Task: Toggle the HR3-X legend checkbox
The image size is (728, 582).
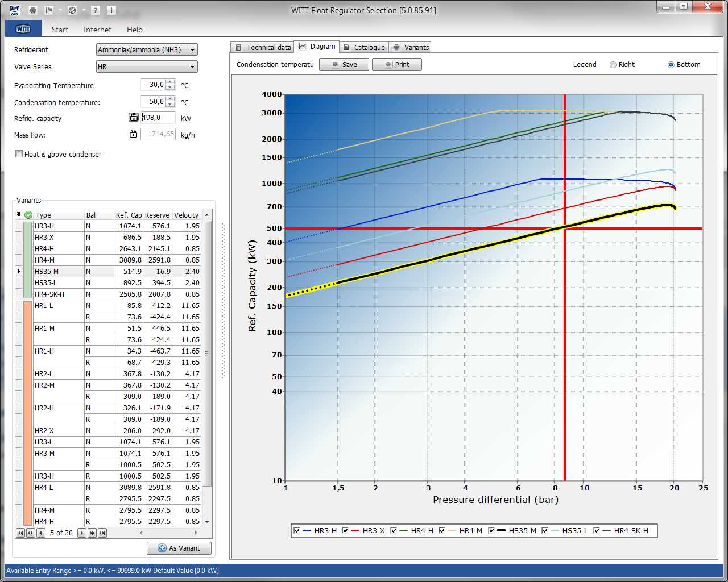Action: 345,530
